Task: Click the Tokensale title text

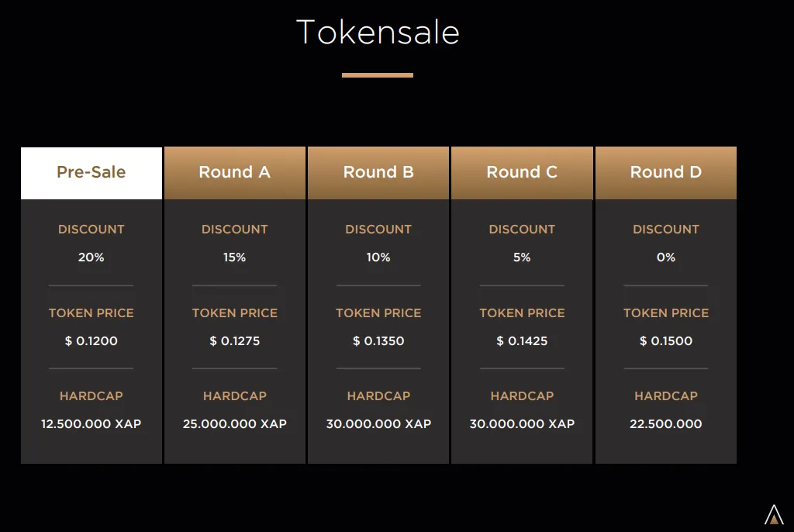Action: (x=378, y=32)
